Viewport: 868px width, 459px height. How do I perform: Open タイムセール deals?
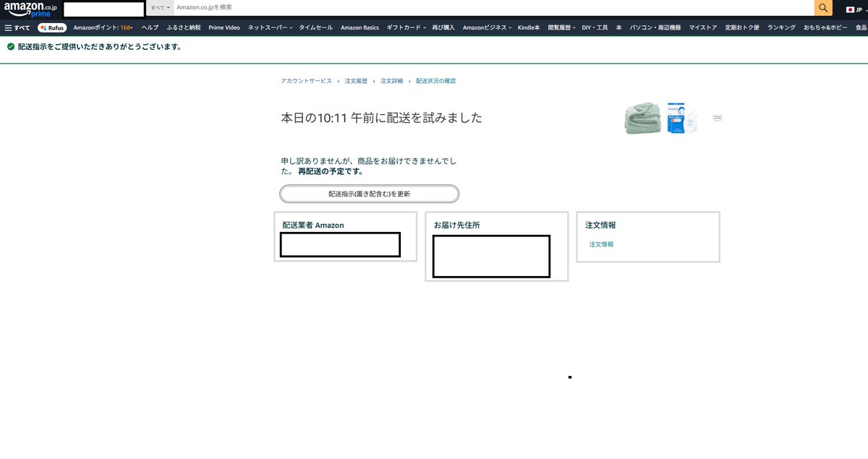[x=315, y=27]
